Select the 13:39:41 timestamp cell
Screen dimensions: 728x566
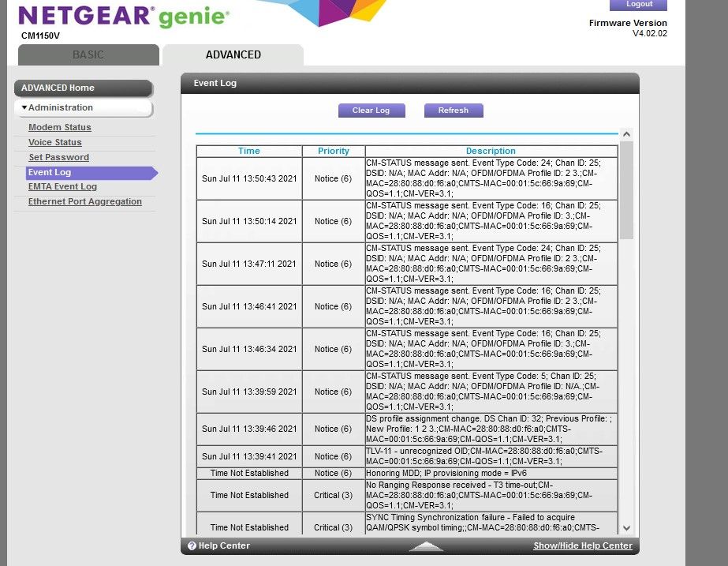click(x=249, y=457)
